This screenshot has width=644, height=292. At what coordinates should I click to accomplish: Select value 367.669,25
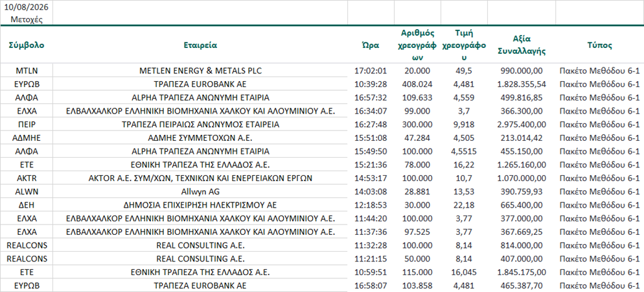tap(522, 231)
